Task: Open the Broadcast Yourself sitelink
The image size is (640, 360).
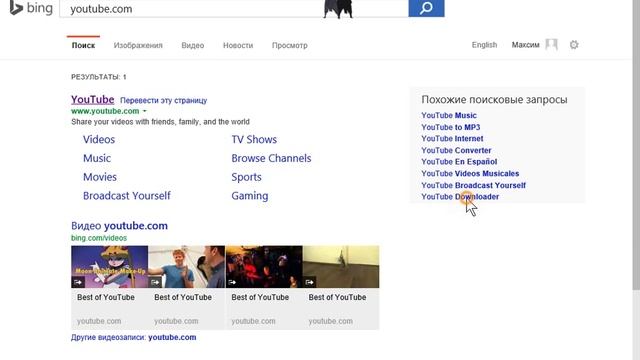Action: coord(127,196)
